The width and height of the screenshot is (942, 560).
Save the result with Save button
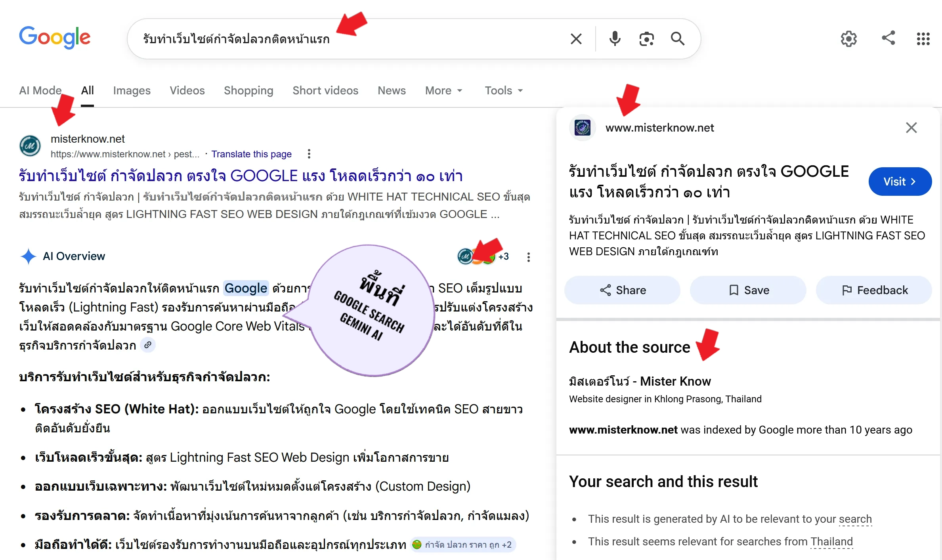coord(748,290)
